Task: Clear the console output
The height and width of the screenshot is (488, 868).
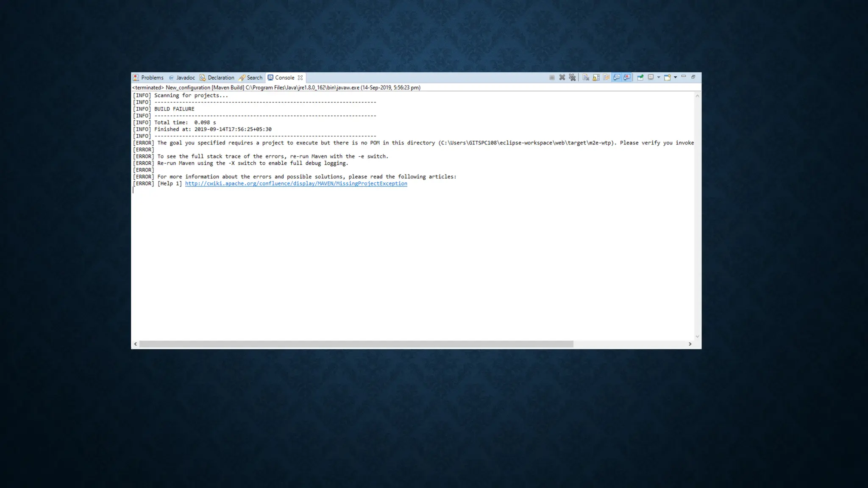Action: point(586,78)
